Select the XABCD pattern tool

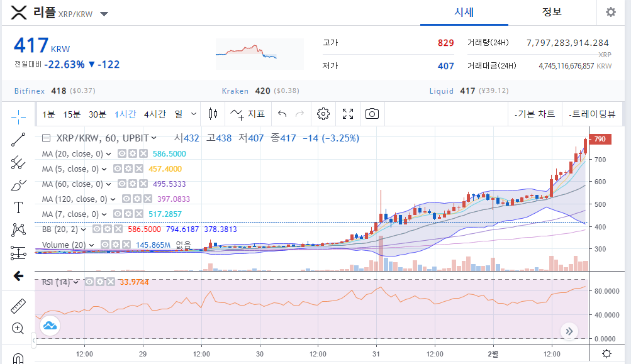[x=18, y=229]
